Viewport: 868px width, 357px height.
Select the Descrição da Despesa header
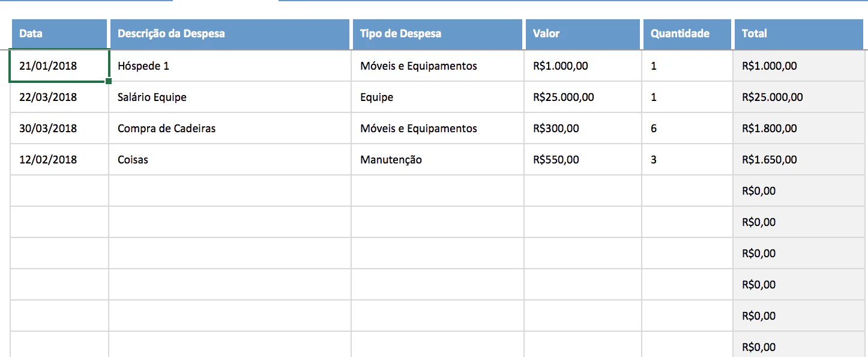229,34
